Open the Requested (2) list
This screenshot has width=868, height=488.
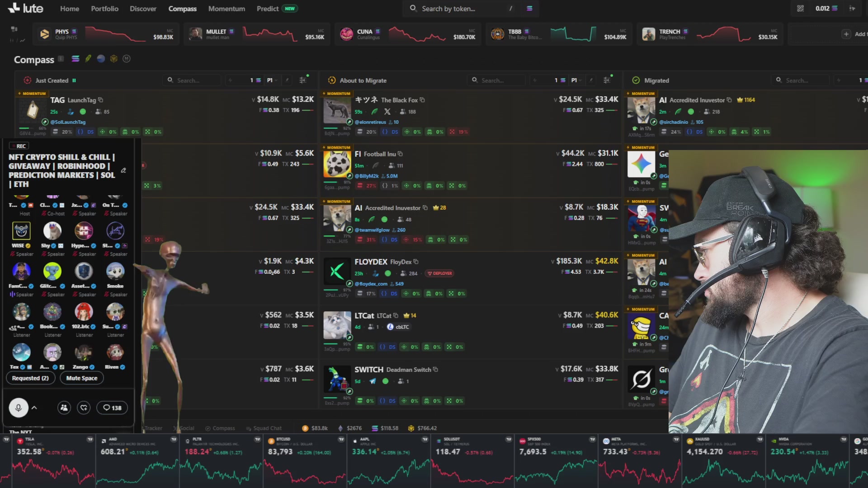pyautogui.click(x=30, y=378)
